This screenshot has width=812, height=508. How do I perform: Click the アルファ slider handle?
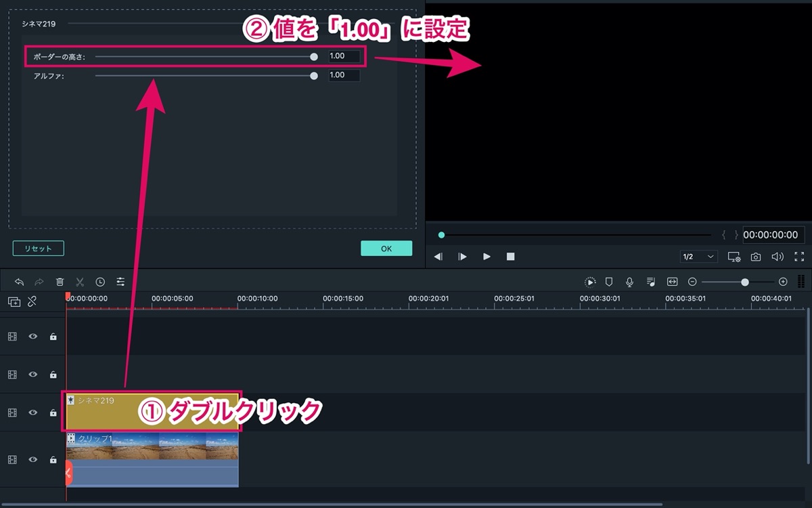[314, 76]
